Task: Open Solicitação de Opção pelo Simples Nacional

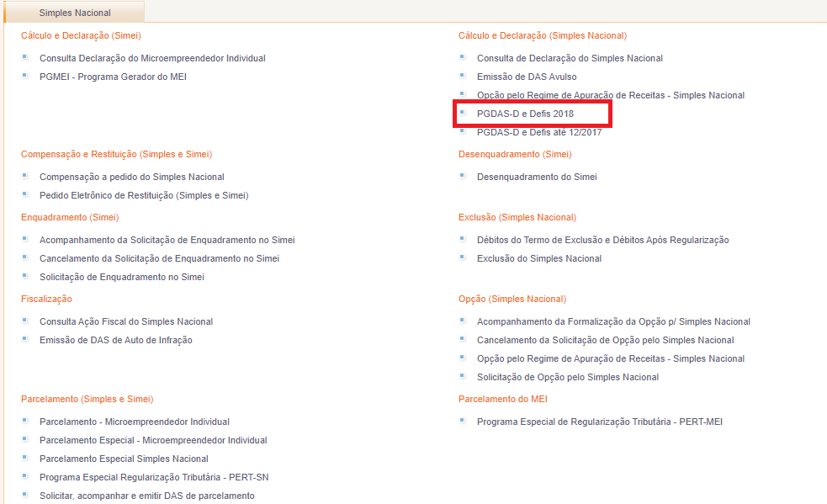Action: coord(568,377)
